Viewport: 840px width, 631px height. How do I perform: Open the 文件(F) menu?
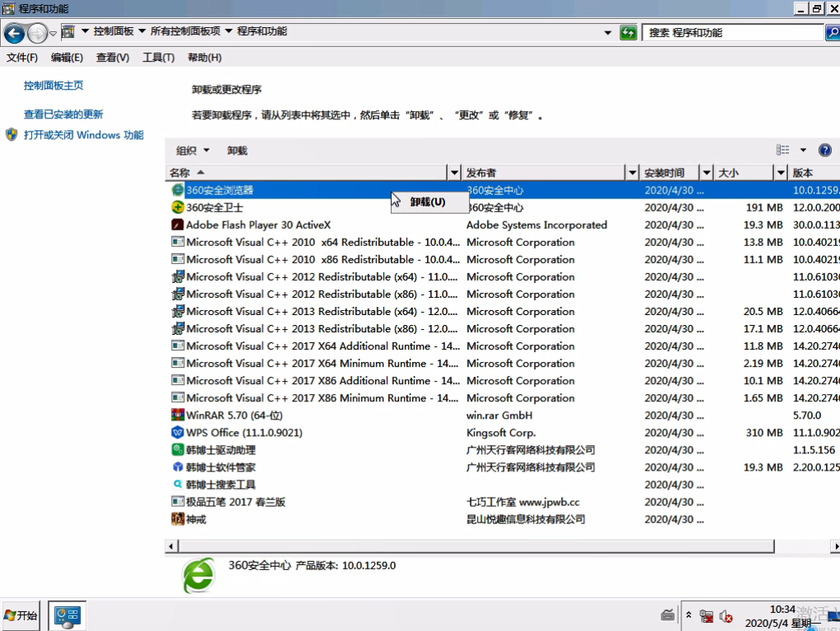(x=22, y=58)
